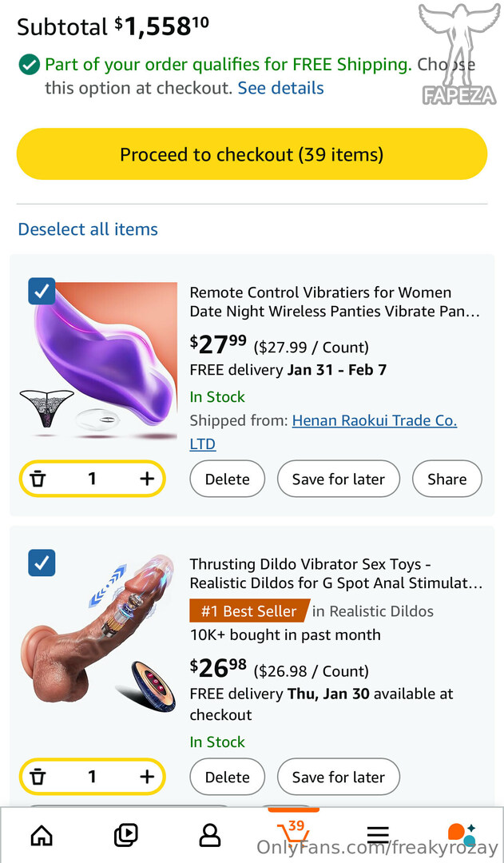Uncheck the first cart item checkbox
The width and height of the screenshot is (504, 863).
coord(42,292)
